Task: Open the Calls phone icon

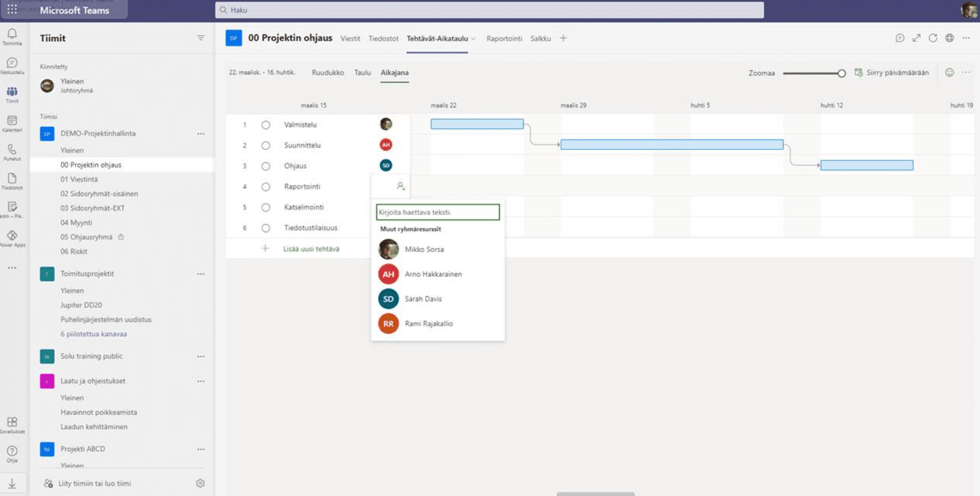Action: (x=12, y=151)
